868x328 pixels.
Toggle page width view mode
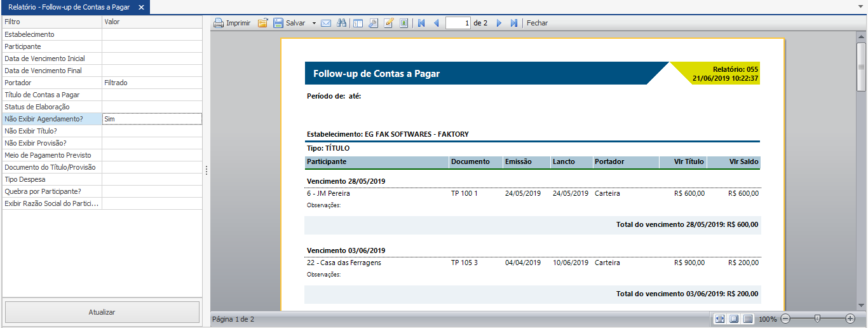(719, 318)
